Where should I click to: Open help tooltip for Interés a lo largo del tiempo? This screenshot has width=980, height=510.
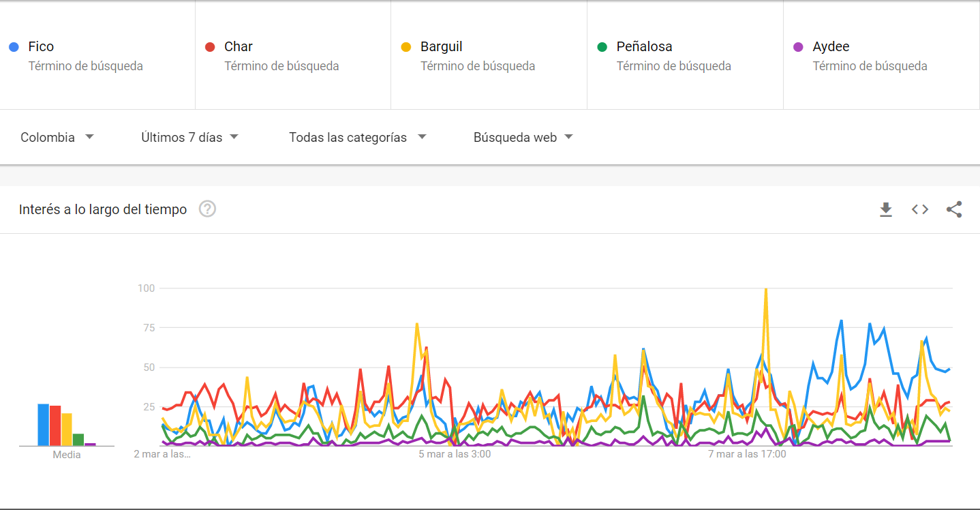click(207, 209)
